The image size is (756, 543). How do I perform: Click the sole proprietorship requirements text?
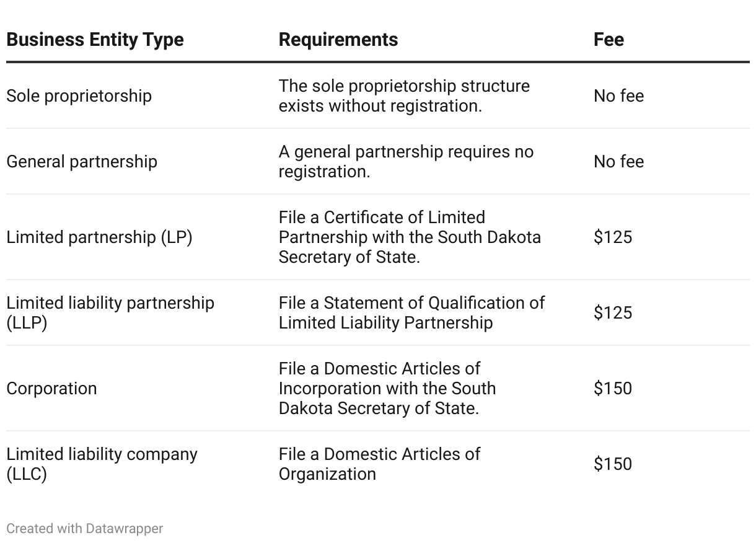coord(404,96)
